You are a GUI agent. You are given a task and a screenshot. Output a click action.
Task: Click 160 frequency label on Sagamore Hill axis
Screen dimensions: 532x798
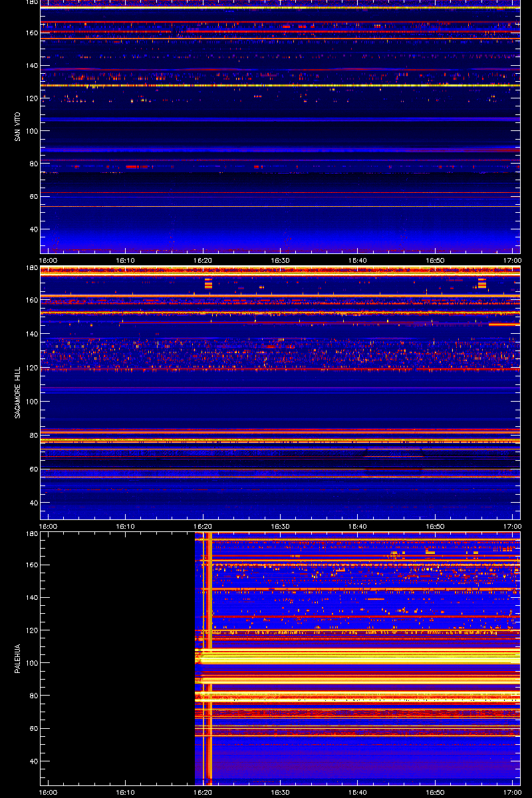point(32,300)
